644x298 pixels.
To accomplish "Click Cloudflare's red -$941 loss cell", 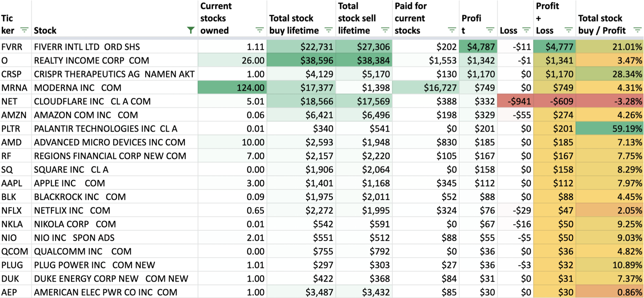I will 515,101.
